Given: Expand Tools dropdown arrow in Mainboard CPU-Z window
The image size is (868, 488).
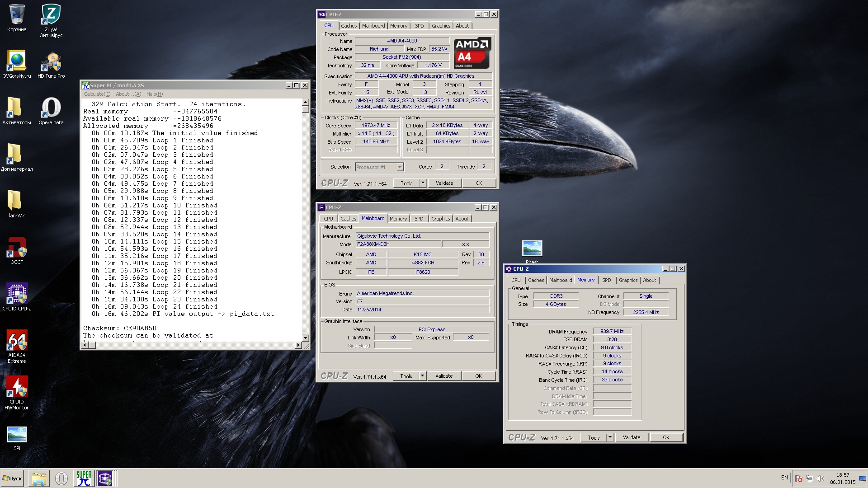Looking at the screenshot, I should pyautogui.click(x=422, y=376).
